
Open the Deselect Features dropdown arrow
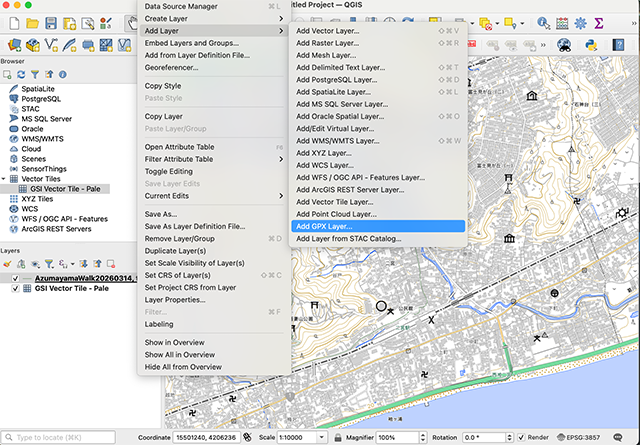point(497,24)
